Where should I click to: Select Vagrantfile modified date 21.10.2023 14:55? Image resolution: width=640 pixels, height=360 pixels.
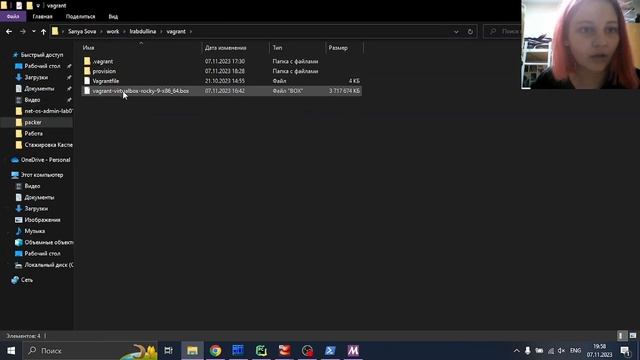pos(225,81)
